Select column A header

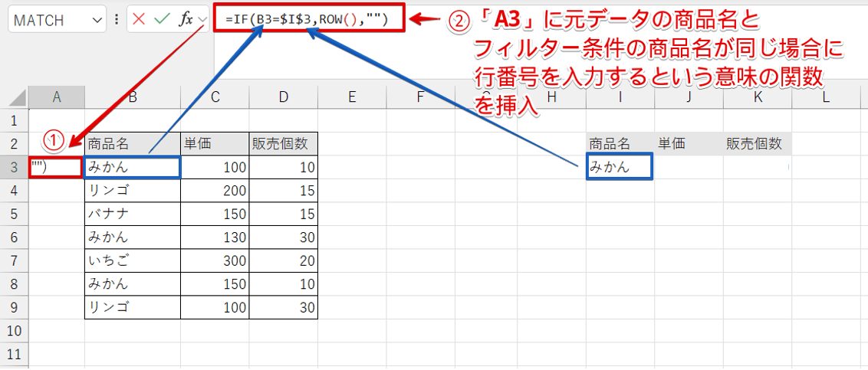point(57,97)
